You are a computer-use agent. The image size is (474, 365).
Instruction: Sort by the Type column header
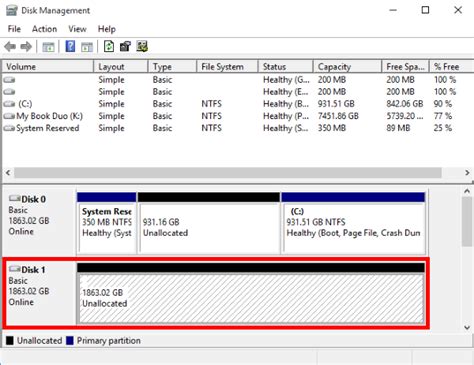coord(172,67)
